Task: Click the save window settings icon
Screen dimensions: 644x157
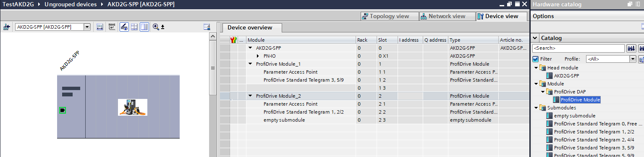Action: (x=207, y=27)
